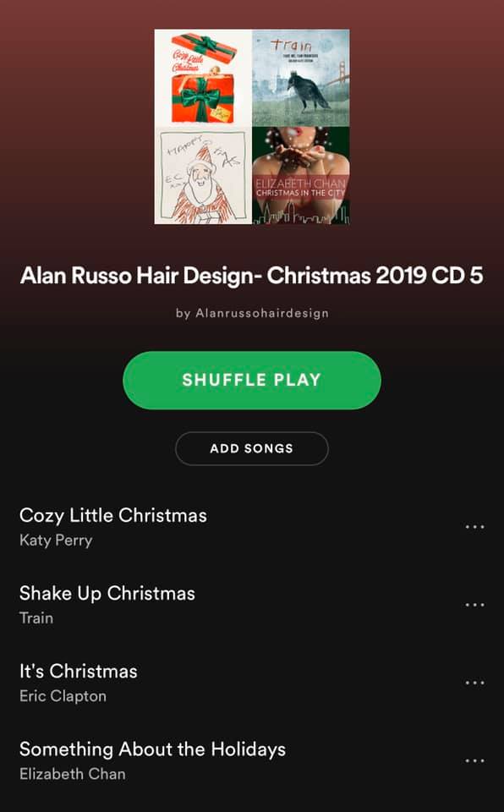This screenshot has width=504, height=812.
Task: Tap the red gift box album cover
Action: point(203,78)
